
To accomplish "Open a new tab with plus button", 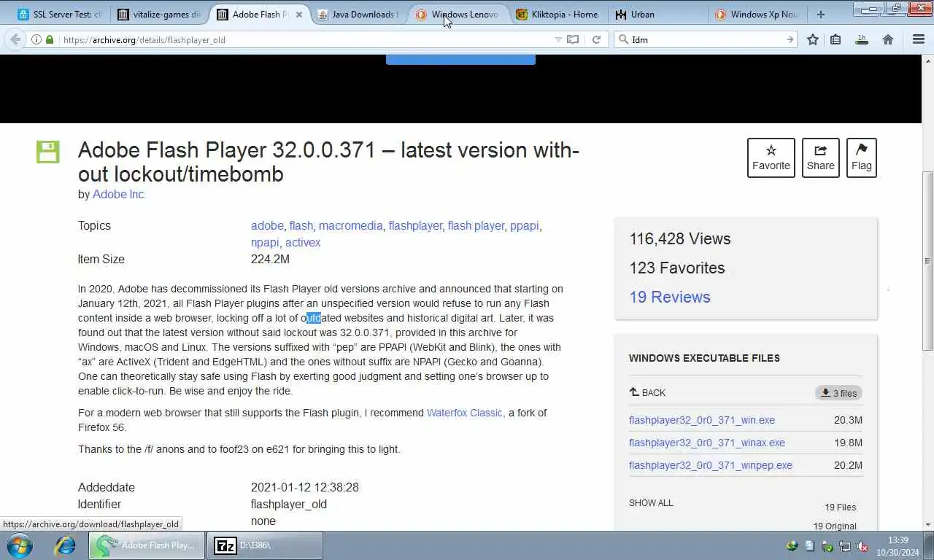I will [x=821, y=14].
